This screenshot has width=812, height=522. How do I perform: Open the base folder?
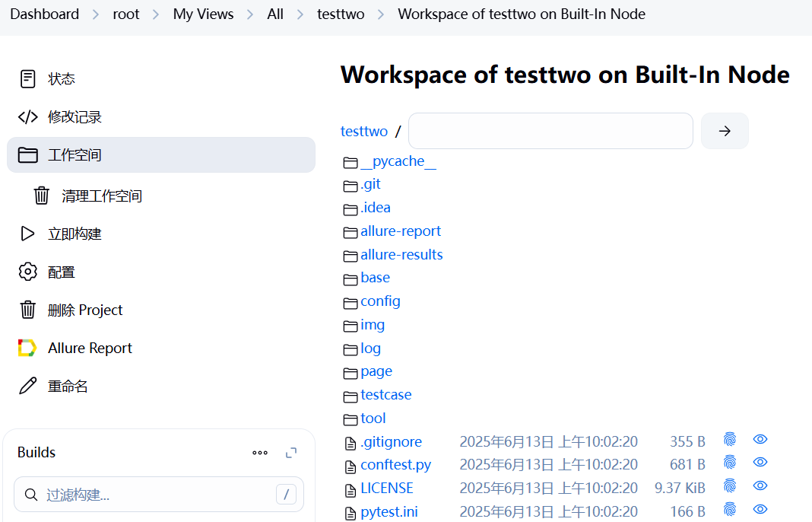pos(376,277)
